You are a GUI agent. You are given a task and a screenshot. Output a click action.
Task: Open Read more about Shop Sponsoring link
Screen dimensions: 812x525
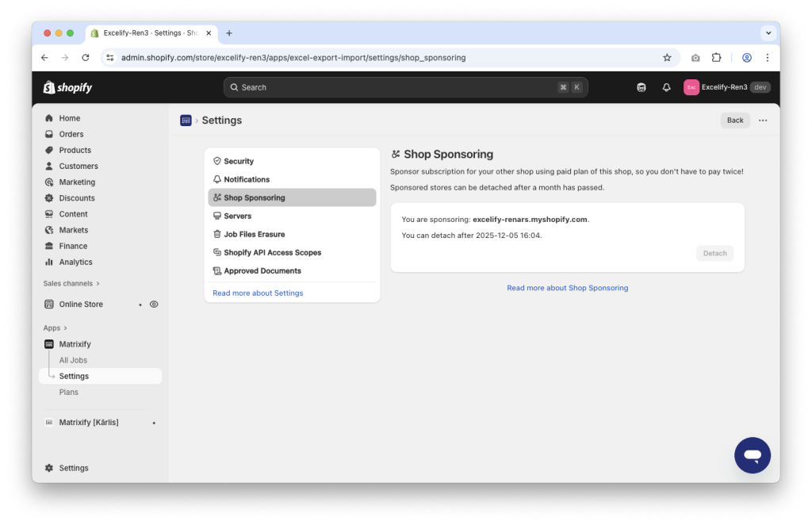coord(567,288)
